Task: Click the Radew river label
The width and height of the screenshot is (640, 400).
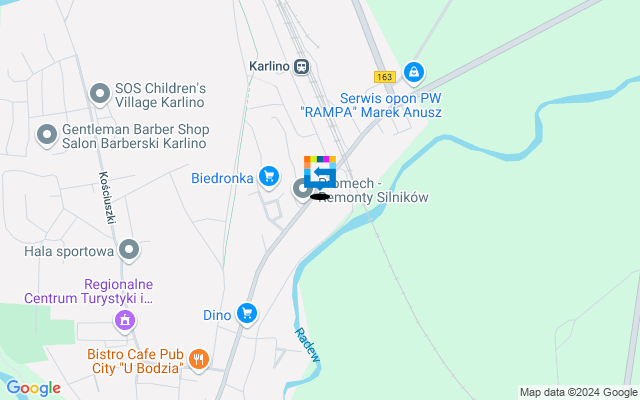Action: [x=308, y=345]
